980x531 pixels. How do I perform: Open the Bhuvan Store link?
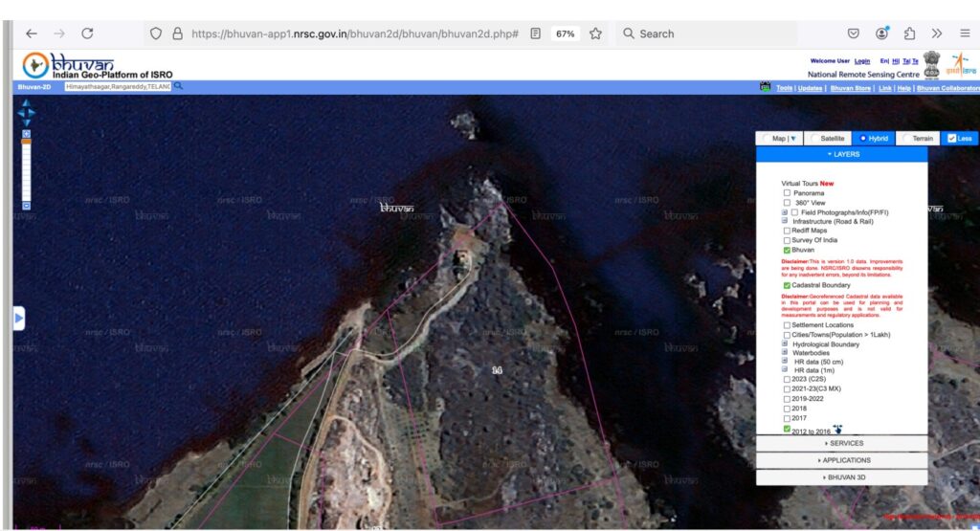pos(850,87)
